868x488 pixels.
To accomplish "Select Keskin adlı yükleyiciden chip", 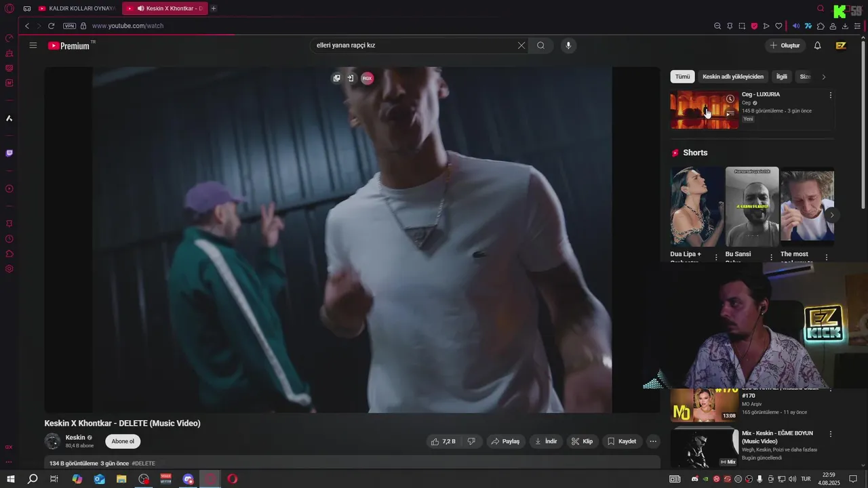I will [733, 77].
